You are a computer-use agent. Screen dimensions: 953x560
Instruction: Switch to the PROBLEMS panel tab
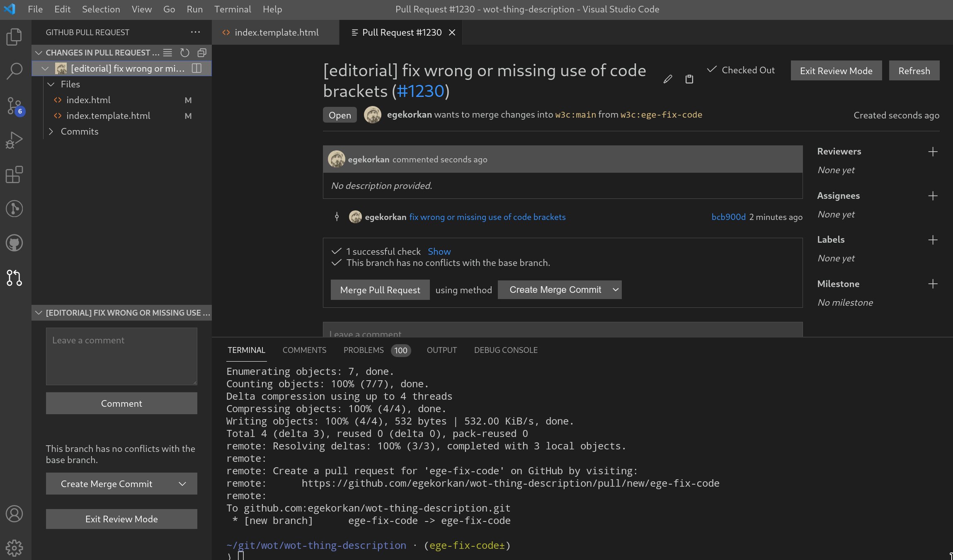coord(364,350)
